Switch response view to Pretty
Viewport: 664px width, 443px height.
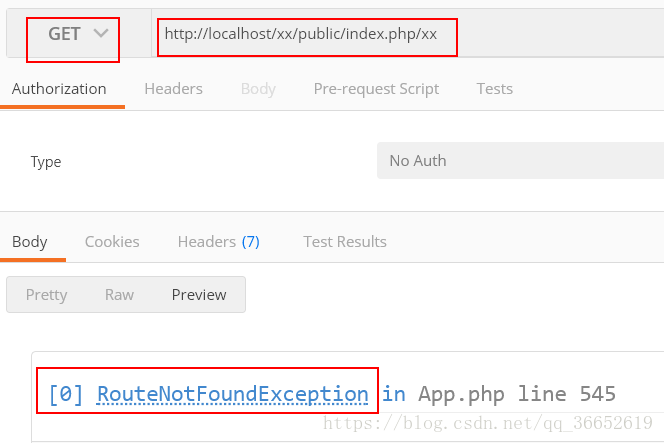[x=46, y=295]
